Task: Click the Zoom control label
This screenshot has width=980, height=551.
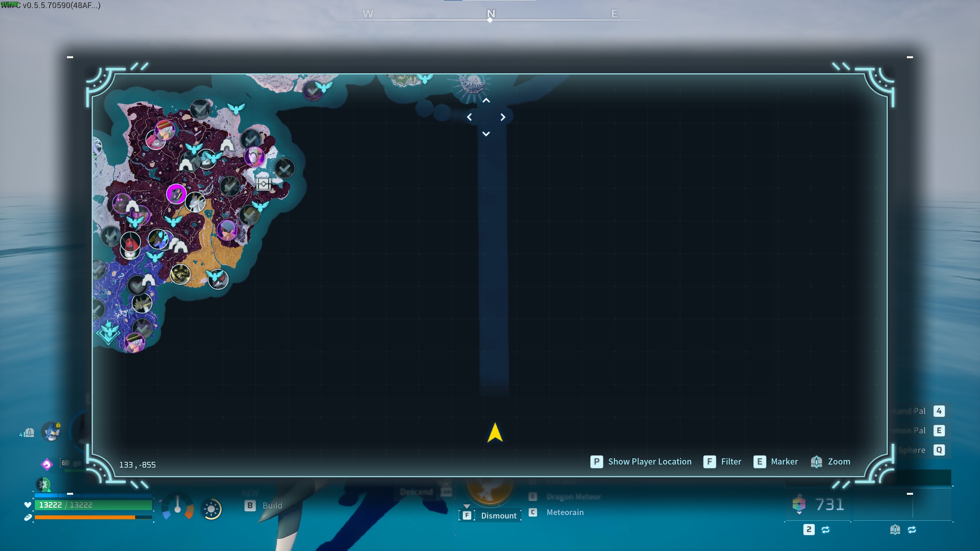Action: click(839, 462)
